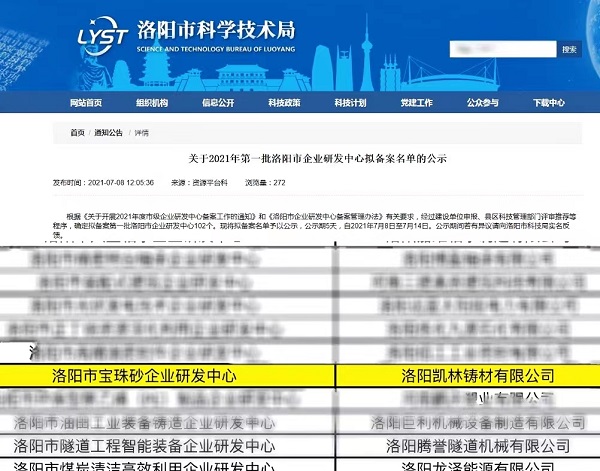Open 组织机构 navigation item

click(152, 103)
